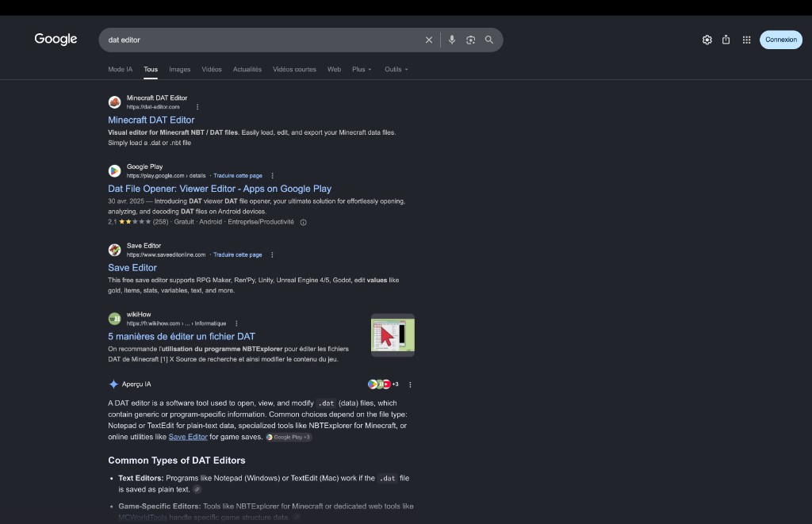The image size is (812, 524).
Task: Open AI overview source icons +3
Action: click(x=383, y=384)
